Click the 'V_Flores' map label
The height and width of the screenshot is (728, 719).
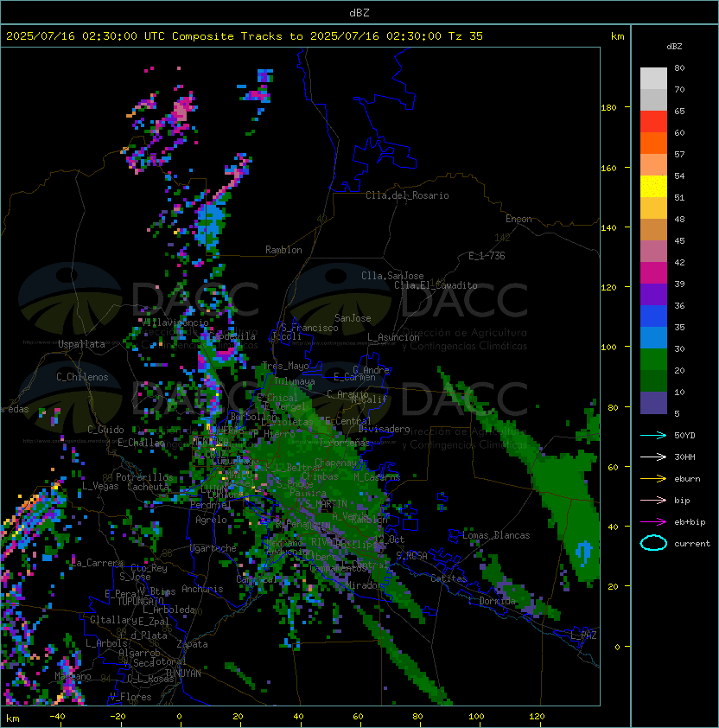(x=130, y=698)
